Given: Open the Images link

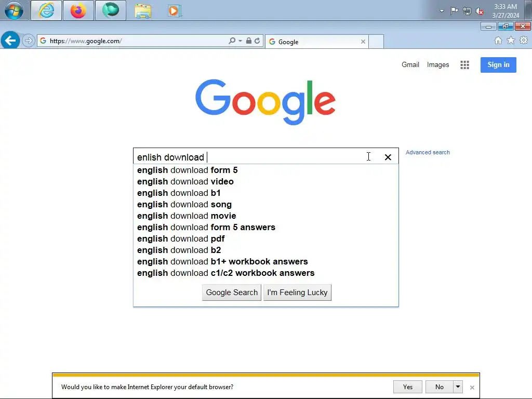Looking at the screenshot, I should (437, 64).
